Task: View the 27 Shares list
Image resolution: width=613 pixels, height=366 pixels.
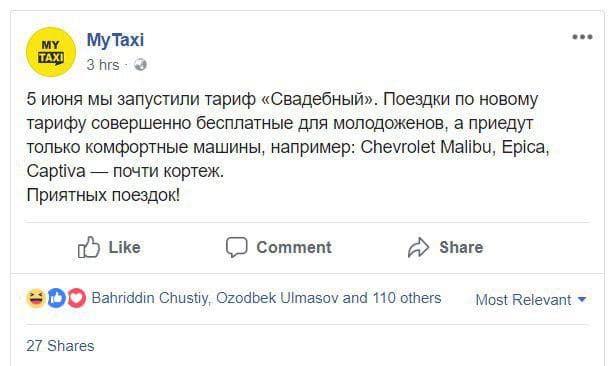Action: pyautogui.click(x=60, y=346)
